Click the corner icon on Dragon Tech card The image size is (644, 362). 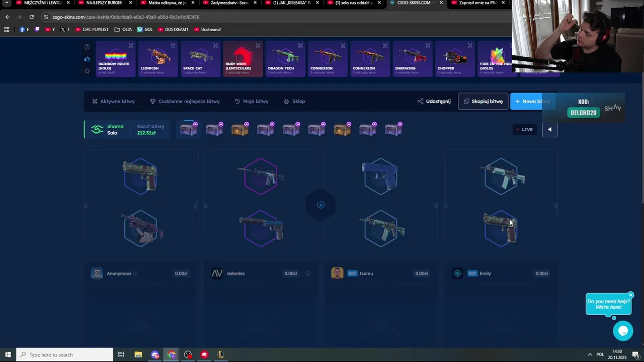300,45
